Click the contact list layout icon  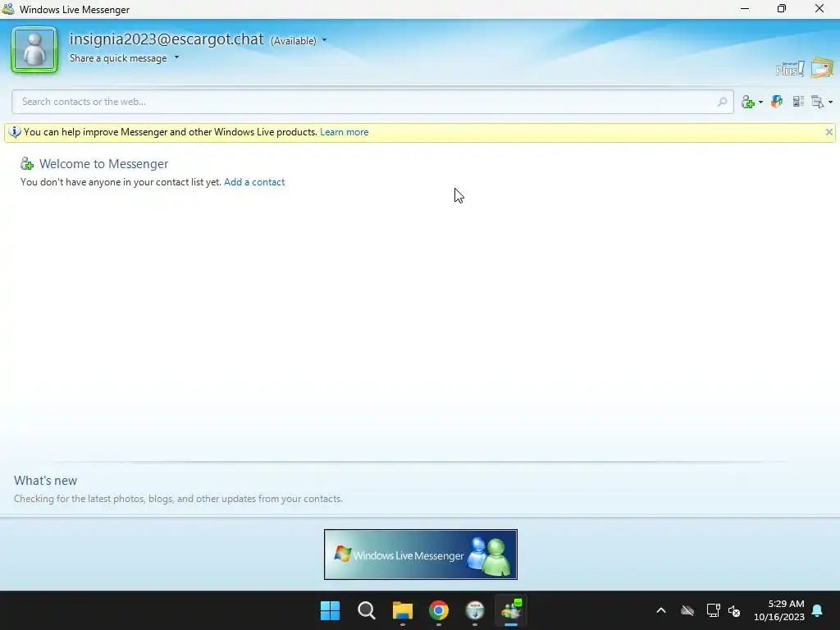coord(798,101)
